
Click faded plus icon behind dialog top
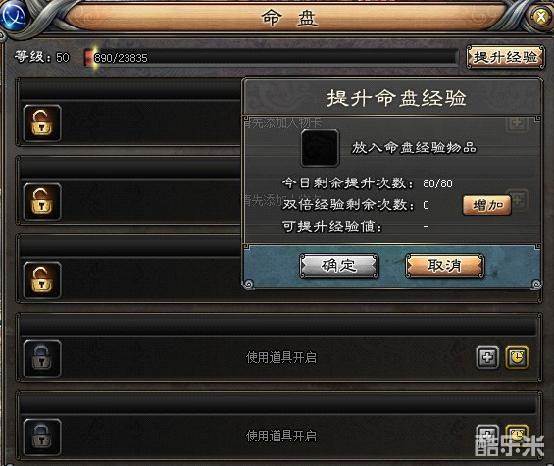517,123
